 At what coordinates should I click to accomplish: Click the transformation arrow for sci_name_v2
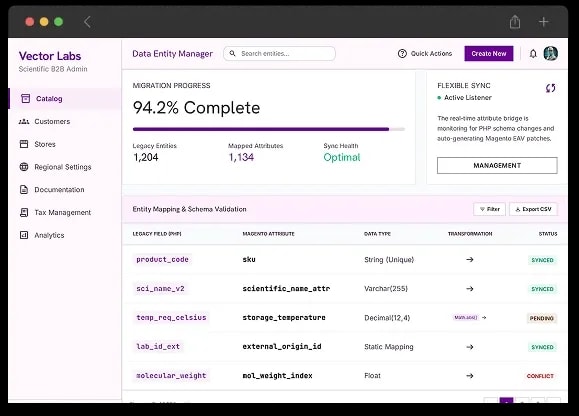click(x=470, y=289)
